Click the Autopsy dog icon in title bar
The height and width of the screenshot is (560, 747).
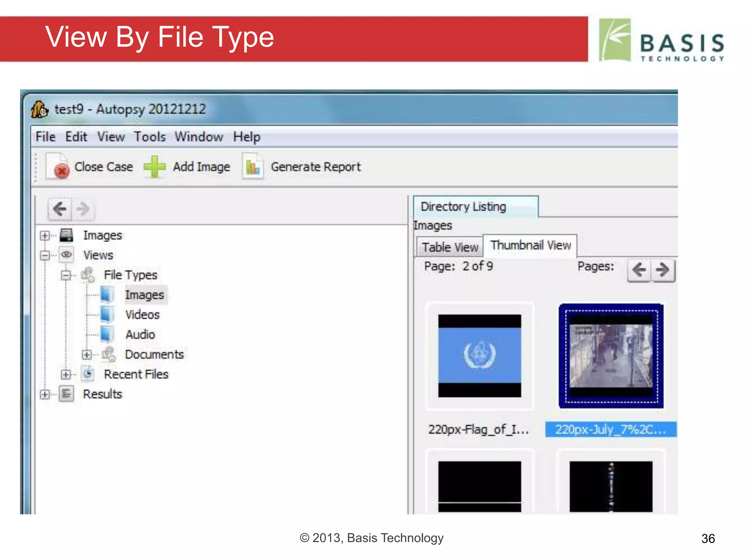click(39, 109)
